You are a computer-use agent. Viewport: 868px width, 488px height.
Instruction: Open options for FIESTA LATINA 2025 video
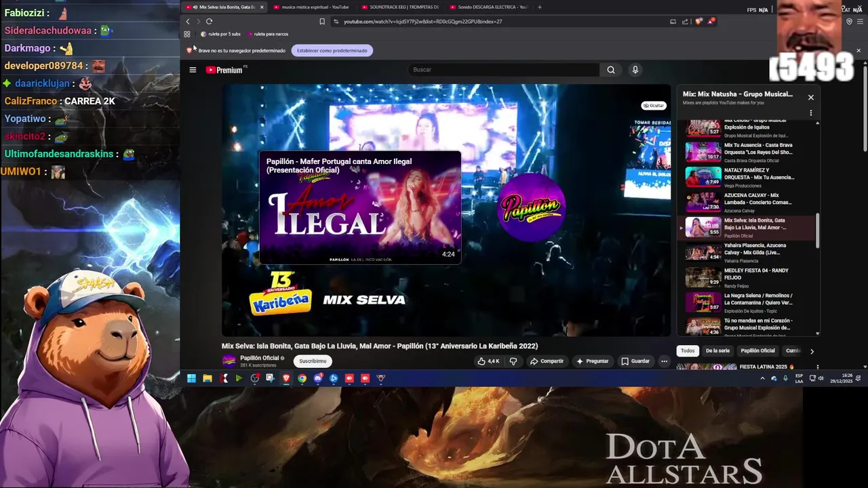(818, 367)
